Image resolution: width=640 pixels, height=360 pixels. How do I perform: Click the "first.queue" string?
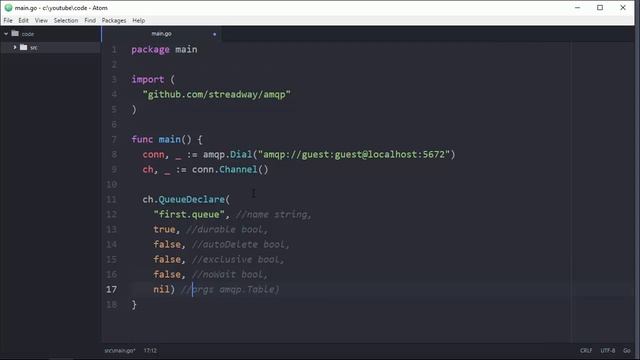(x=189, y=214)
